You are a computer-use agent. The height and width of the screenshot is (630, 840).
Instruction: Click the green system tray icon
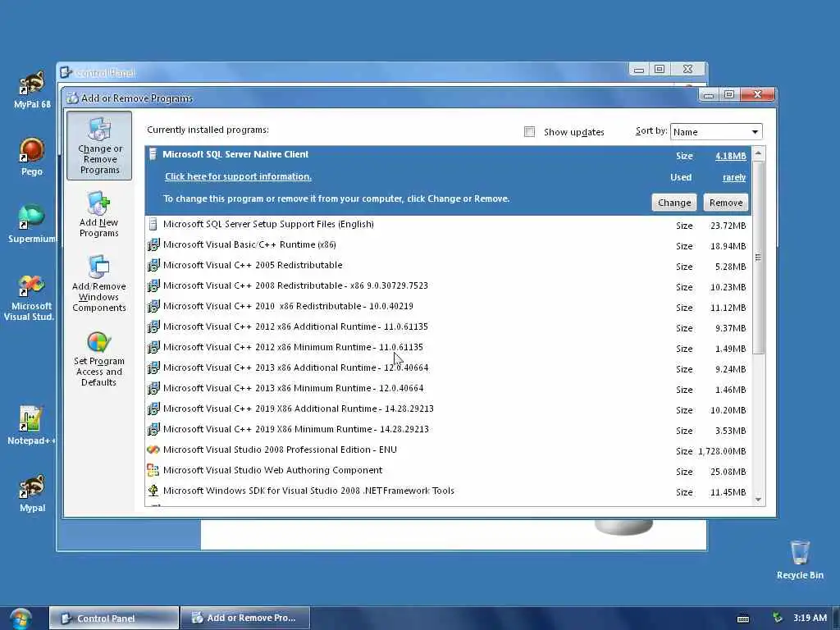pos(778,618)
